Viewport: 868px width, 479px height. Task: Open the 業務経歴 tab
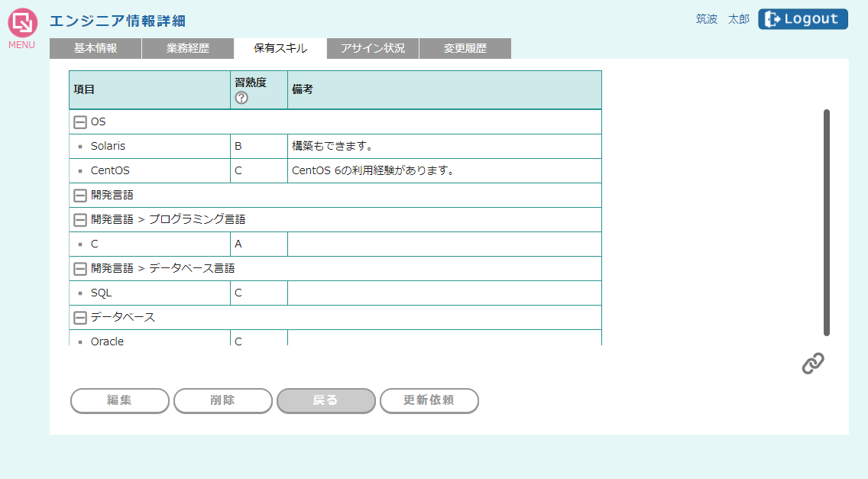(188, 48)
